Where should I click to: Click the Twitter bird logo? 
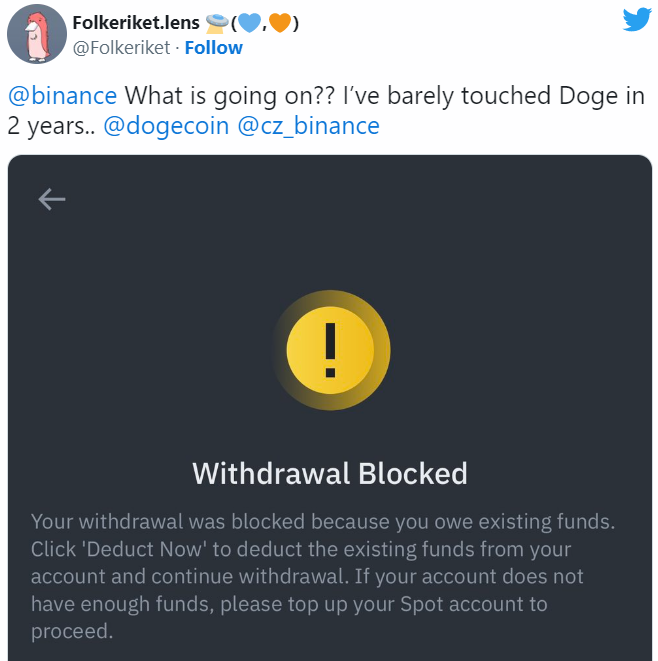click(x=637, y=20)
